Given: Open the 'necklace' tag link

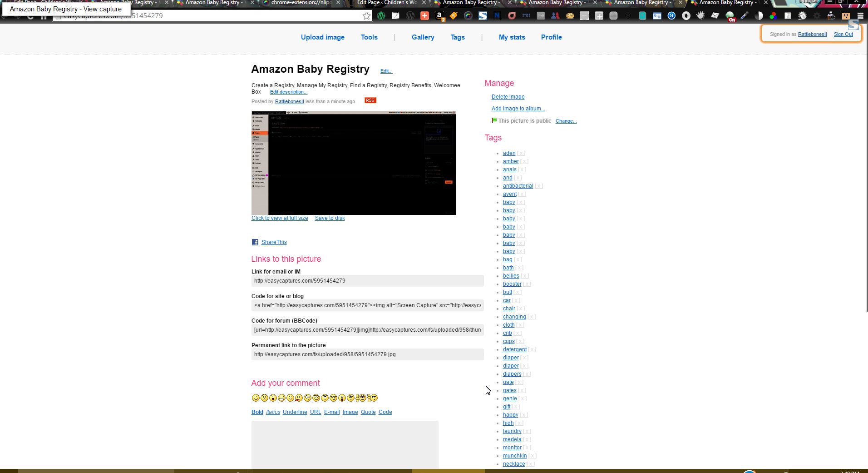Looking at the screenshot, I should (x=514, y=464).
